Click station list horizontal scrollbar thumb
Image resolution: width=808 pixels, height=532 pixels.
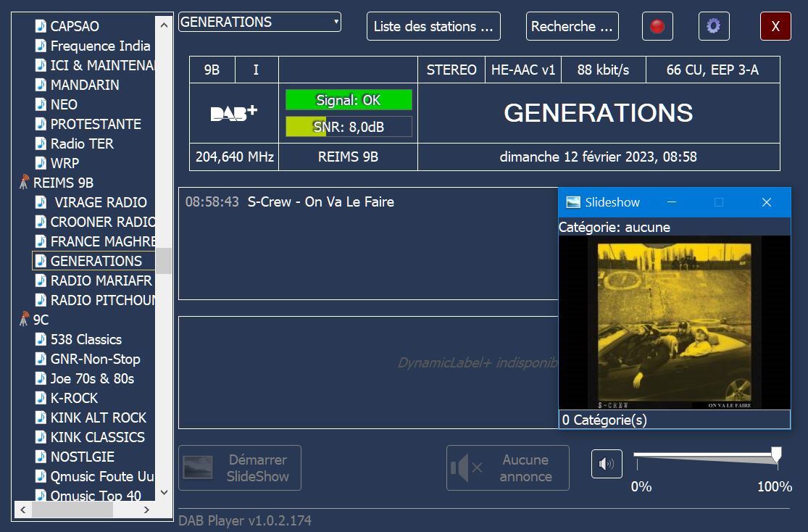[x=72, y=510]
